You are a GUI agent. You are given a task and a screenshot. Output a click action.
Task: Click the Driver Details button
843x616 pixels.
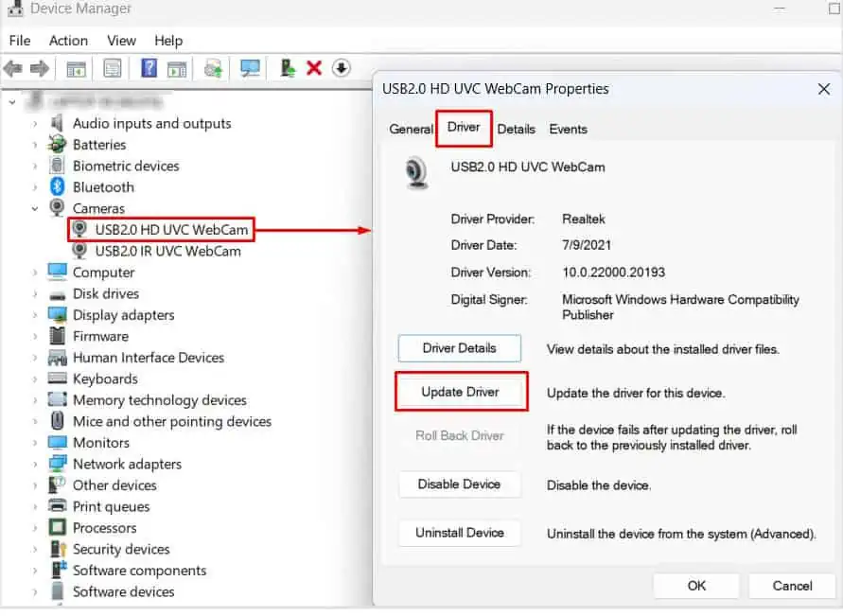[459, 348]
